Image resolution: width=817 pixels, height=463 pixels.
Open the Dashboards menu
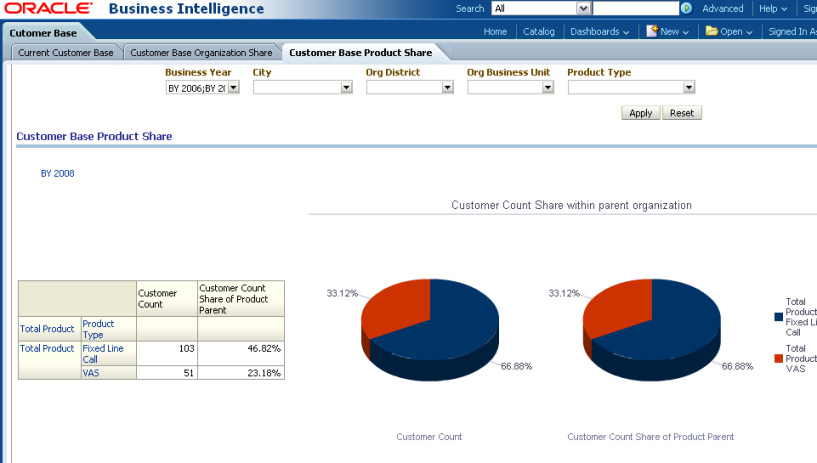coord(599,32)
